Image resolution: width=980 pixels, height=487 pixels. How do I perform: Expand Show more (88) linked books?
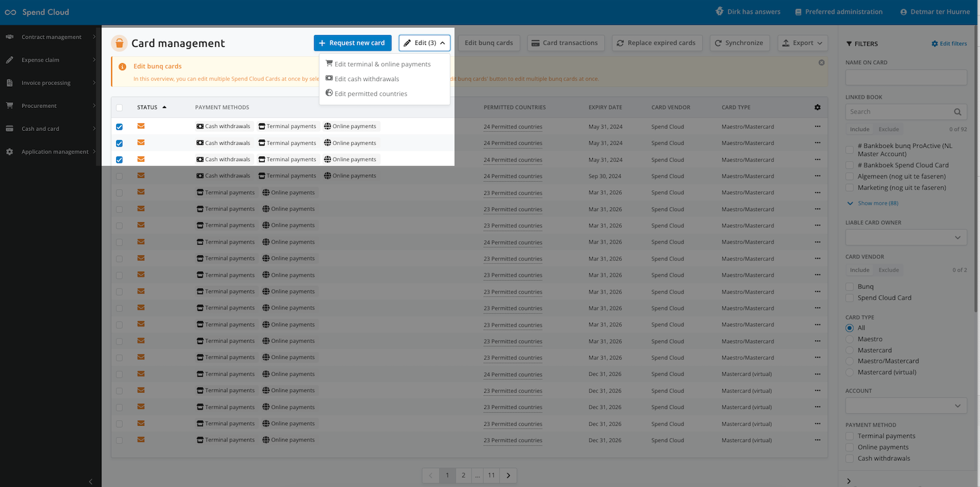coord(873,204)
